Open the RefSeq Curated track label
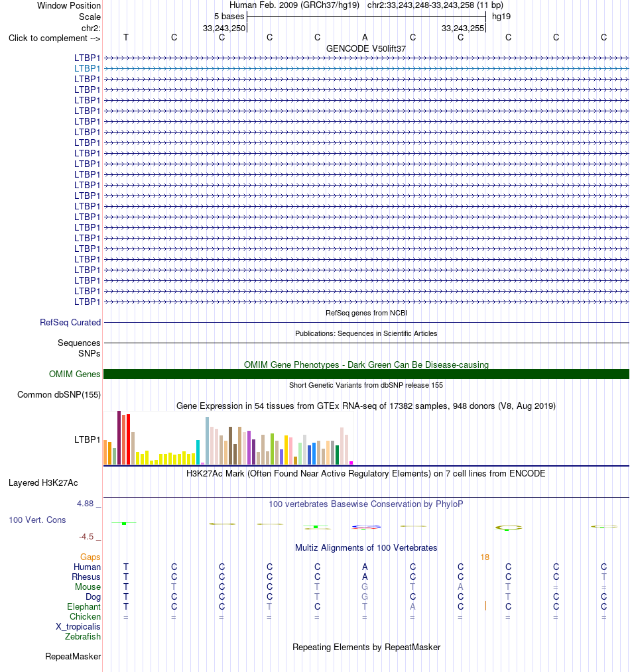 tap(70, 322)
